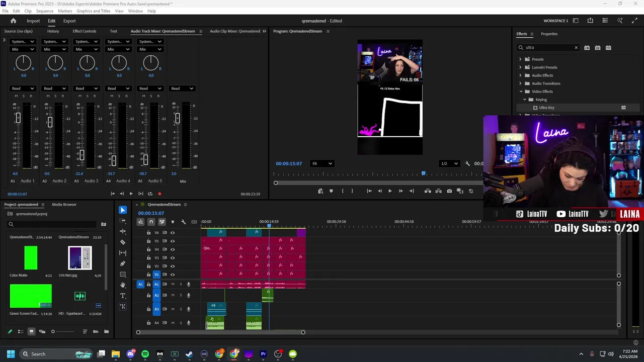Show hidden panels overflow chevron
The image size is (644, 362).
(264, 31)
